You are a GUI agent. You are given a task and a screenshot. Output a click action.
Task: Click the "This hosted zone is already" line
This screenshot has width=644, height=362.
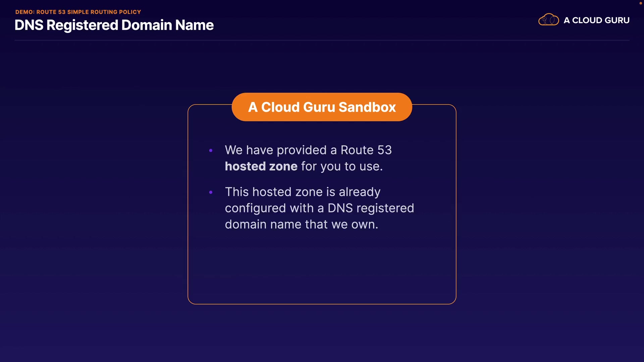tap(303, 192)
